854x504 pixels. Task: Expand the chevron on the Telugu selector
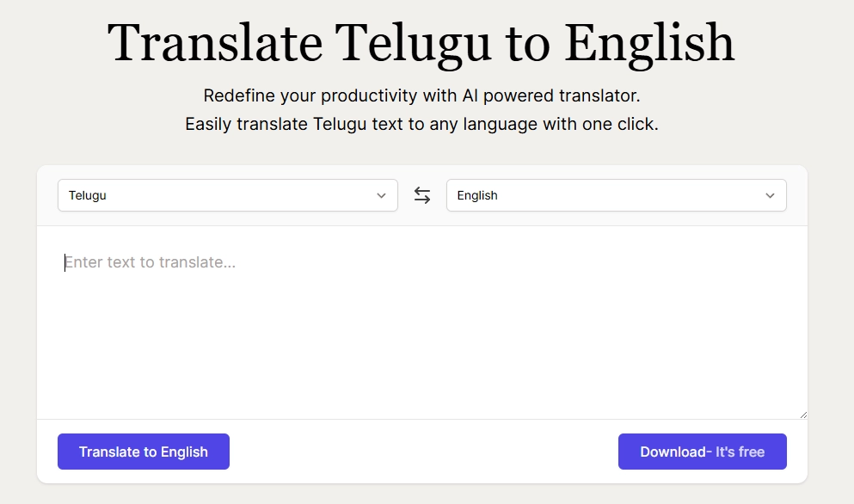tap(381, 195)
